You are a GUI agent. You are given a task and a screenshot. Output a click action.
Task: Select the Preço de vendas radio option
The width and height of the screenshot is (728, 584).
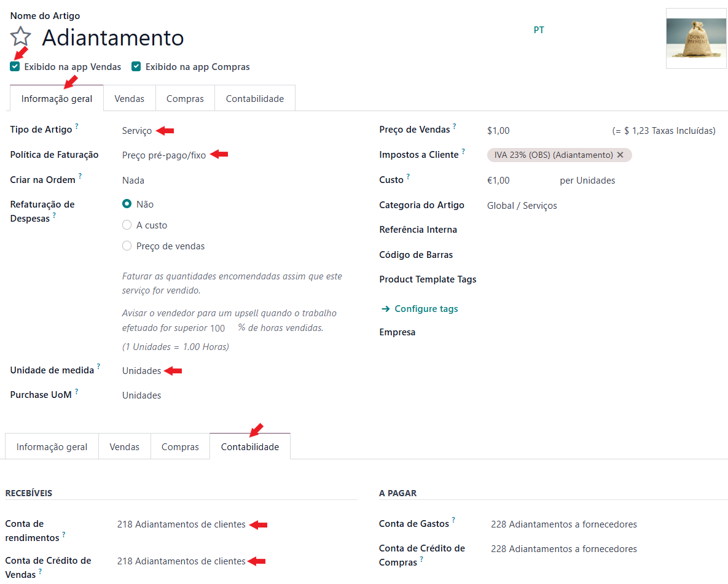(x=127, y=246)
